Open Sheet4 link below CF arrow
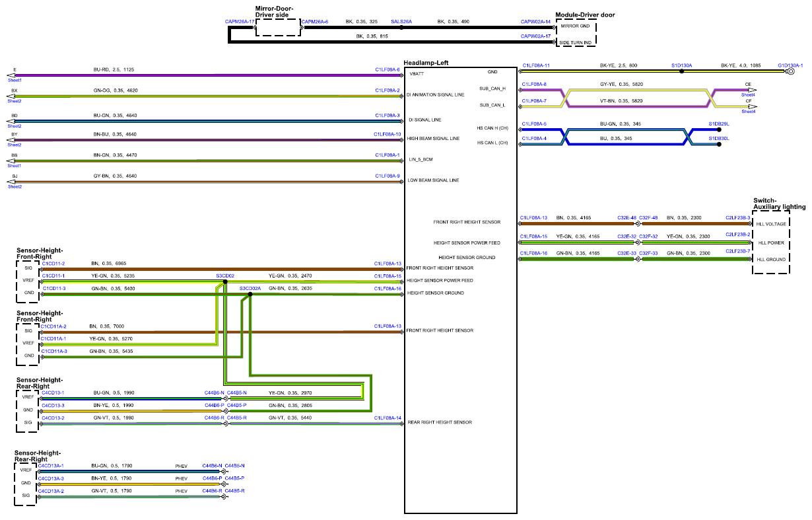This screenshot has height=520, width=812. click(748, 112)
